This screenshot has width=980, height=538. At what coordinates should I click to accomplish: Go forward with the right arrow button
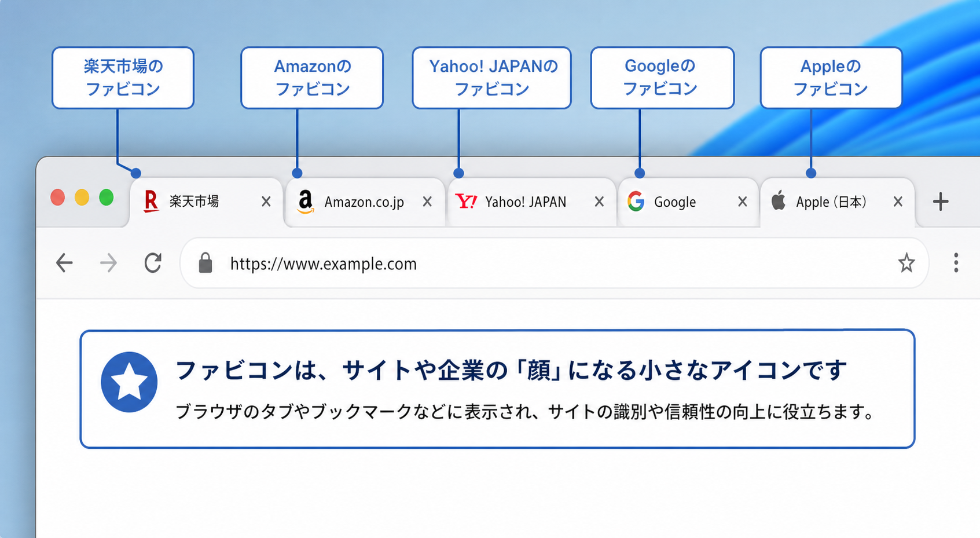point(108,263)
